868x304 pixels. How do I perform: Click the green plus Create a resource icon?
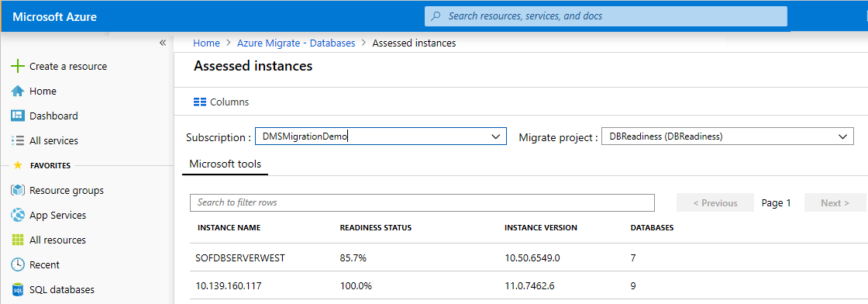click(18, 66)
